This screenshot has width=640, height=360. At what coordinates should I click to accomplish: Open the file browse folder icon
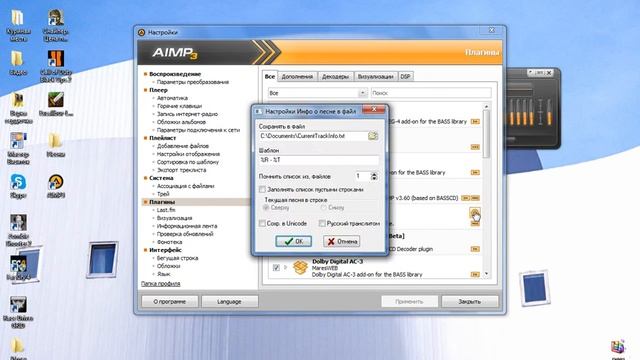tap(373, 136)
